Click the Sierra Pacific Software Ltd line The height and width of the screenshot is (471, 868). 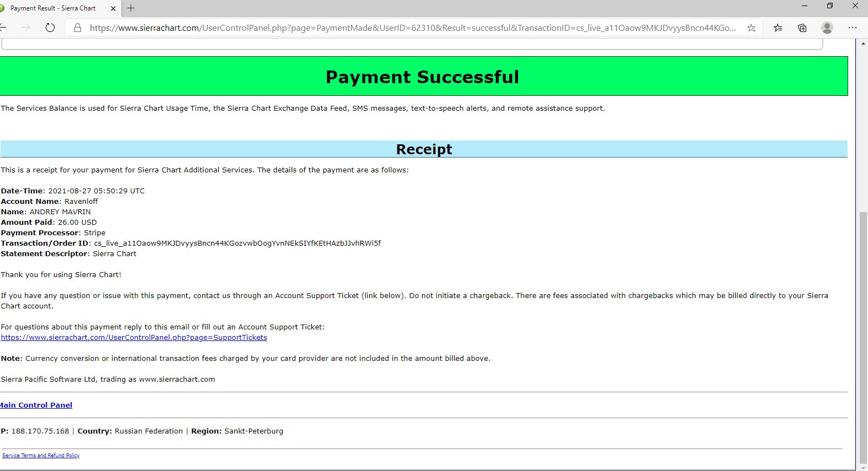pos(108,380)
